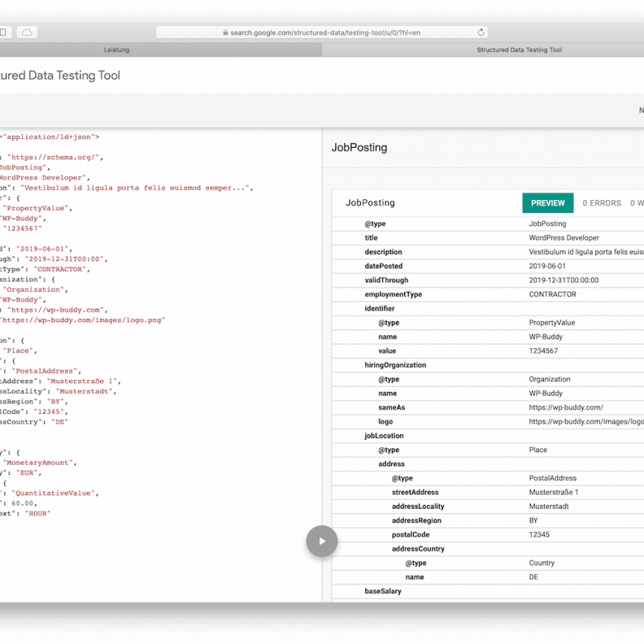Click the lock icon in address bar

coord(226,32)
